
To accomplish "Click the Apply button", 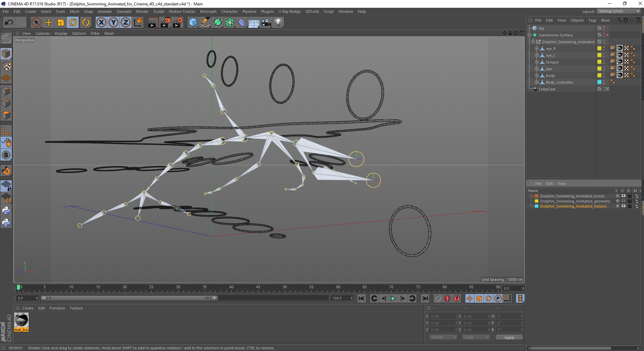I will pos(509,337).
